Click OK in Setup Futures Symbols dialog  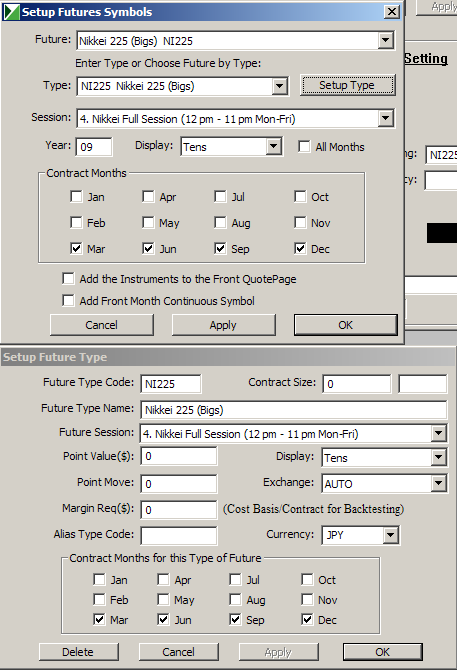coord(346,325)
